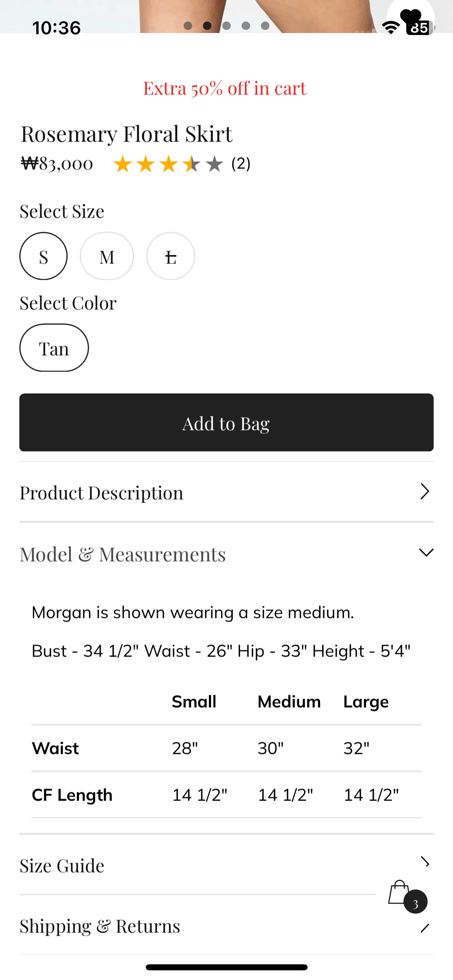Open the (2) reviews count link

coord(241,164)
